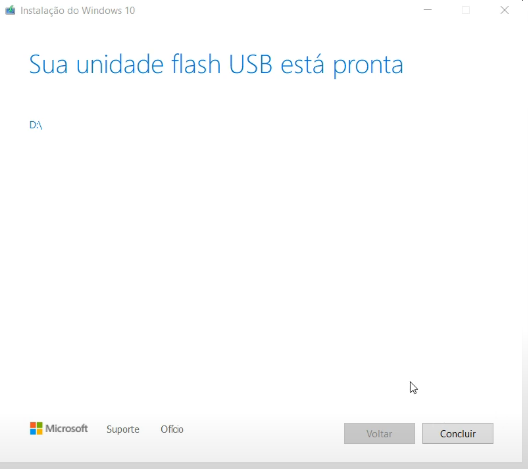This screenshot has width=528, height=469.
Task: Open the Suporte link in footer
Action: pyautogui.click(x=123, y=429)
